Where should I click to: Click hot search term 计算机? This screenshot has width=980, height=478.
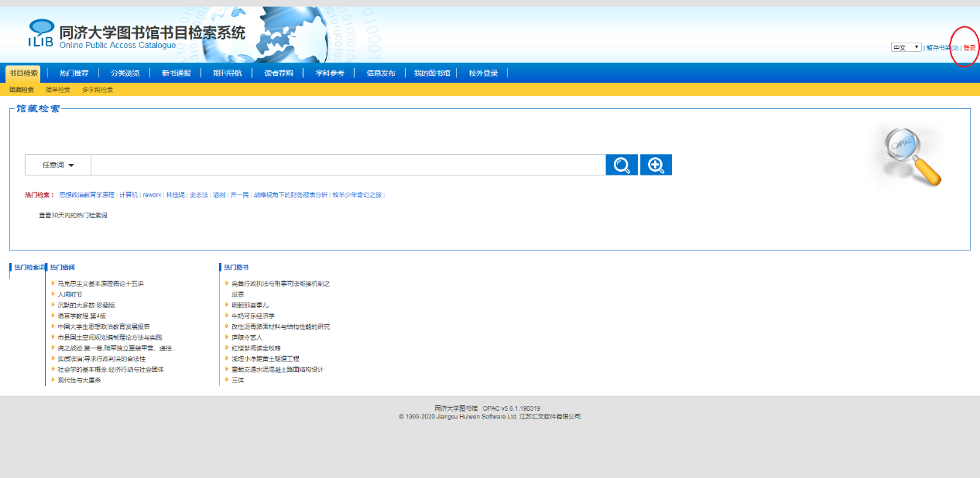point(128,195)
